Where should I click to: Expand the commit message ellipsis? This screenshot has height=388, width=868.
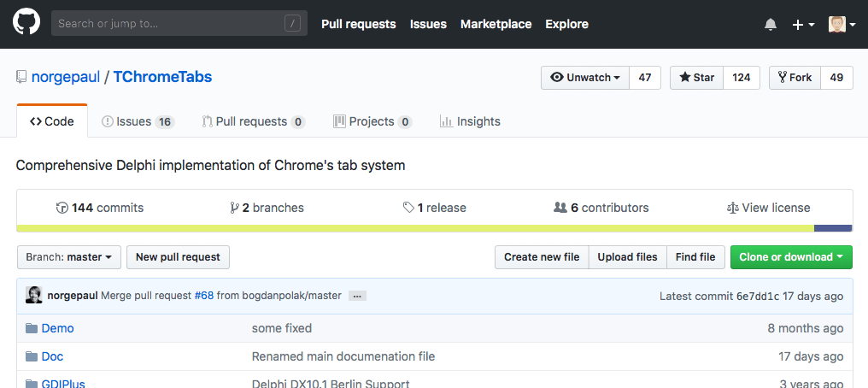pos(357,296)
